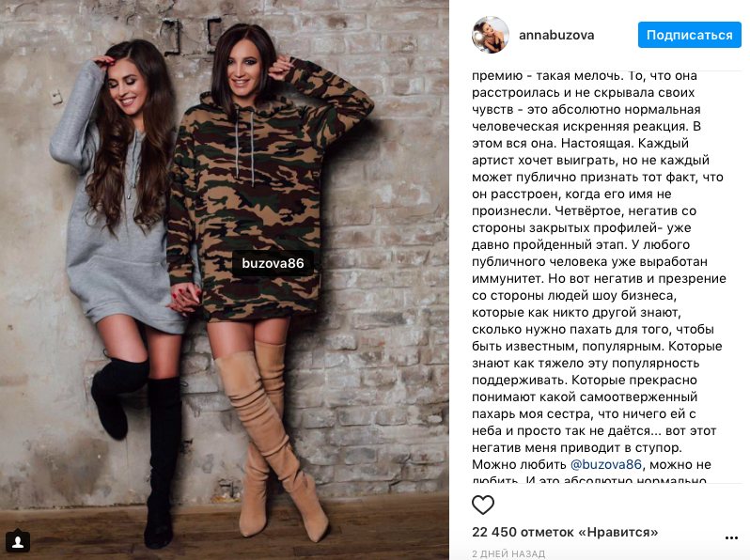Viewport: 750px width, 560px height.
Task: Follow the @buzova86 mention in caption
Action: [x=606, y=464]
